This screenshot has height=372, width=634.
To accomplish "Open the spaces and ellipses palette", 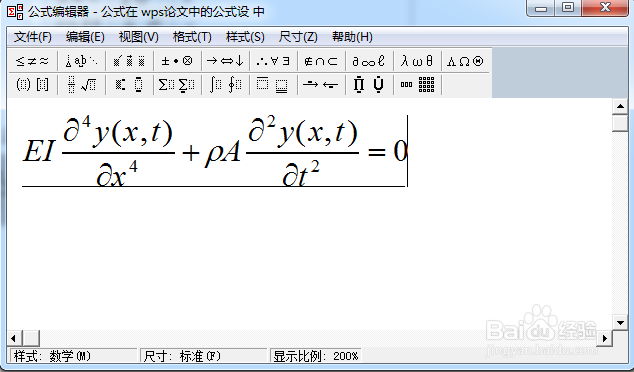I will pos(81,61).
